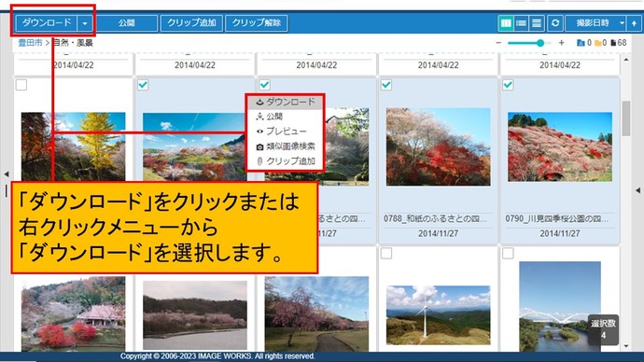Uncheck the second photo's checkbox
The image size is (644, 362).
point(143,85)
